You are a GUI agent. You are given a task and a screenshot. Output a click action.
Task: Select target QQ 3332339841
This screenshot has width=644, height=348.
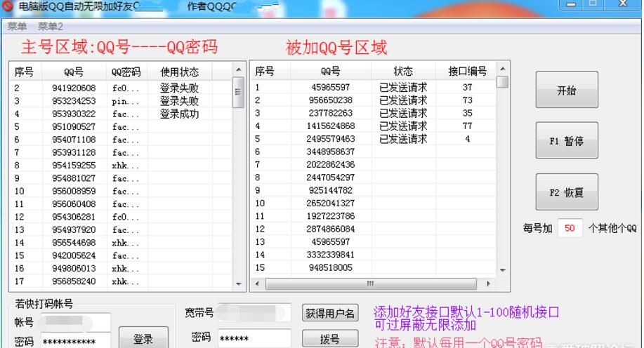click(374, 255)
